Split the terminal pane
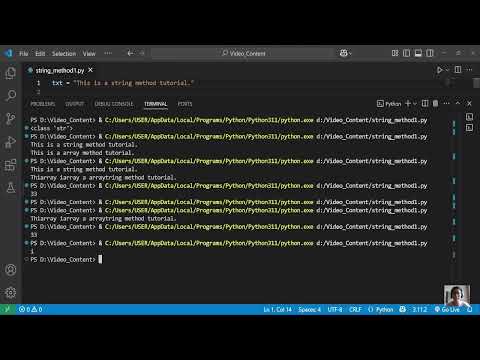The image size is (480, 360). click(x=425, y=104)
